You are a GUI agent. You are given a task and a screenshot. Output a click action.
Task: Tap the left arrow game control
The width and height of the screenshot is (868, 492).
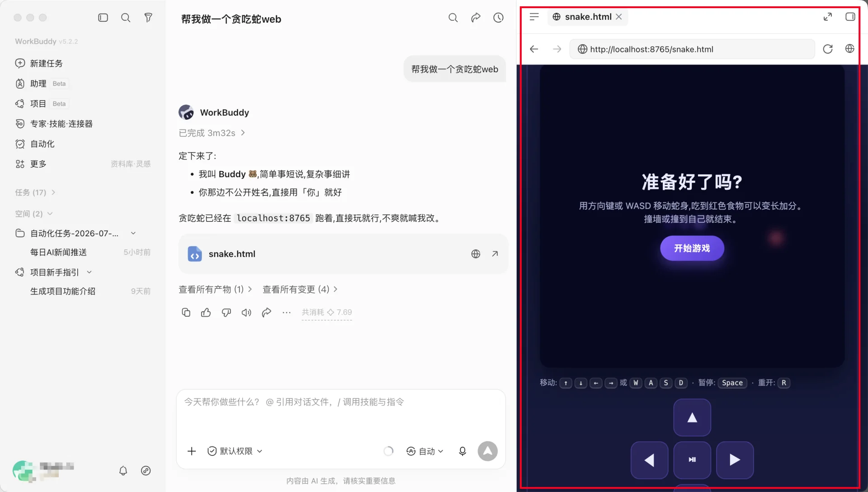[649, 460]
